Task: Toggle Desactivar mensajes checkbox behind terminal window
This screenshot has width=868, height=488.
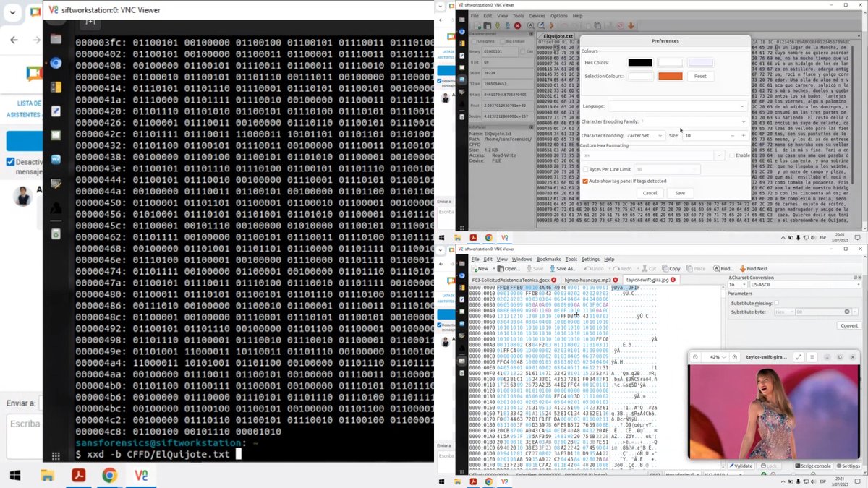Action: tap(10, 162)
